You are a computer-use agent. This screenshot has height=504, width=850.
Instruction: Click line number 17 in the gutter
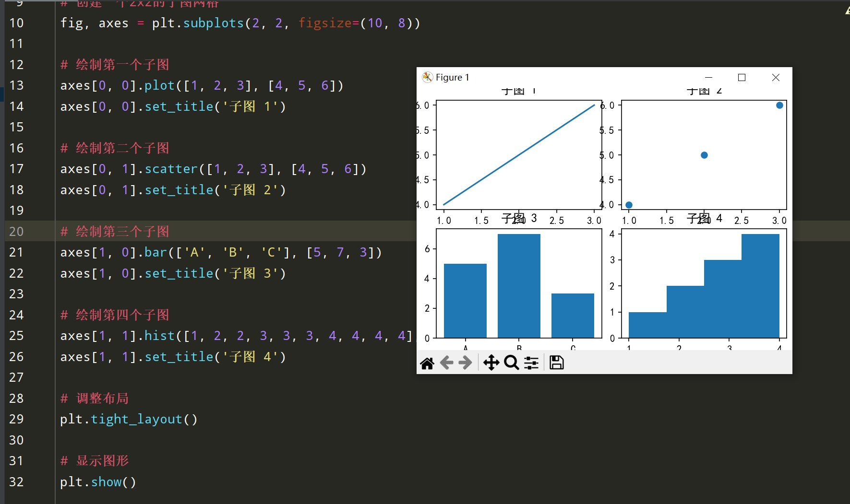click(x=16, y=169)
